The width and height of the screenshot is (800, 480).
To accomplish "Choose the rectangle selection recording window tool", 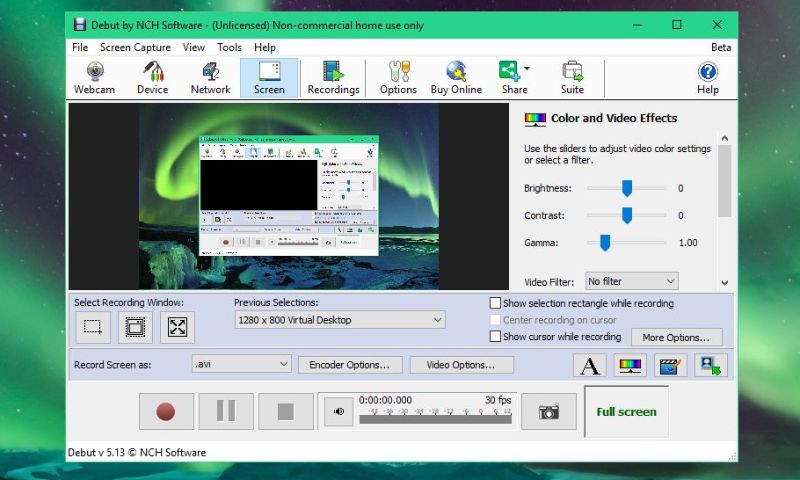I will coord(93,326).
